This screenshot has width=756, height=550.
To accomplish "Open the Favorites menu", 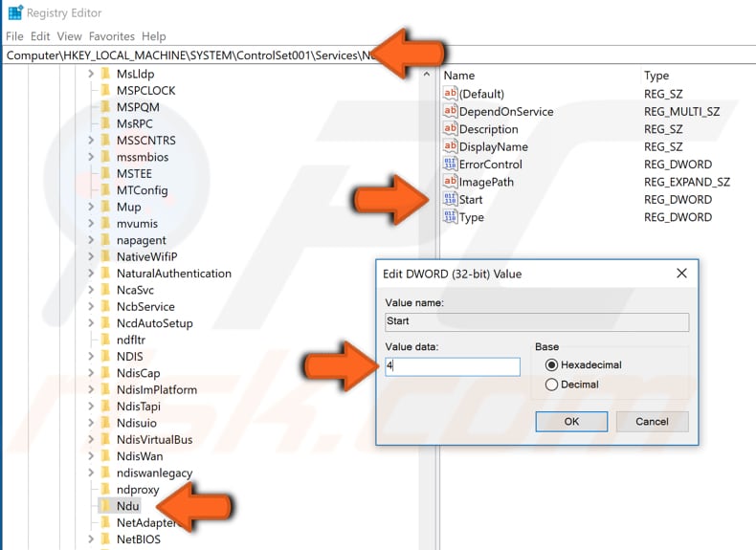I will click(112, 36).
